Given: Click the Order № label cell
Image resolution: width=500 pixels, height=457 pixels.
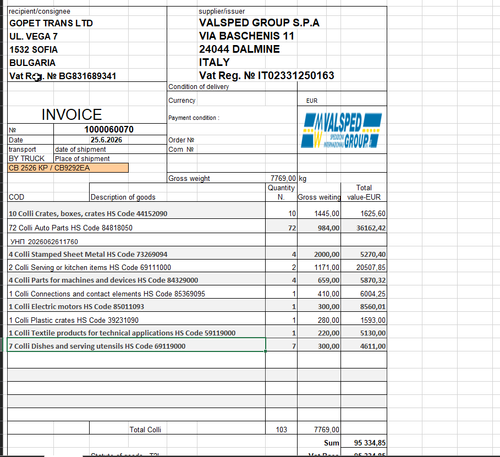Looking at the screenshot, I should (x=181, y=140).
